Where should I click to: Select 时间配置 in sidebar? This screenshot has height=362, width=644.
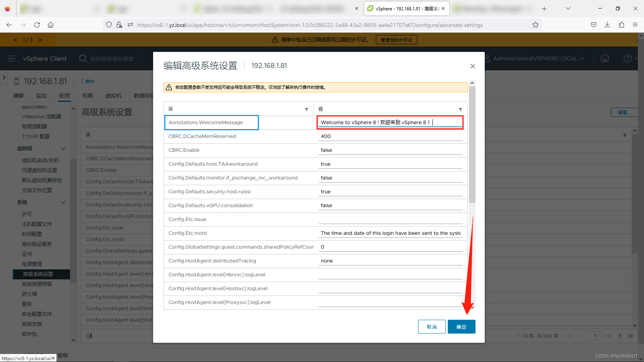[32, 234]
